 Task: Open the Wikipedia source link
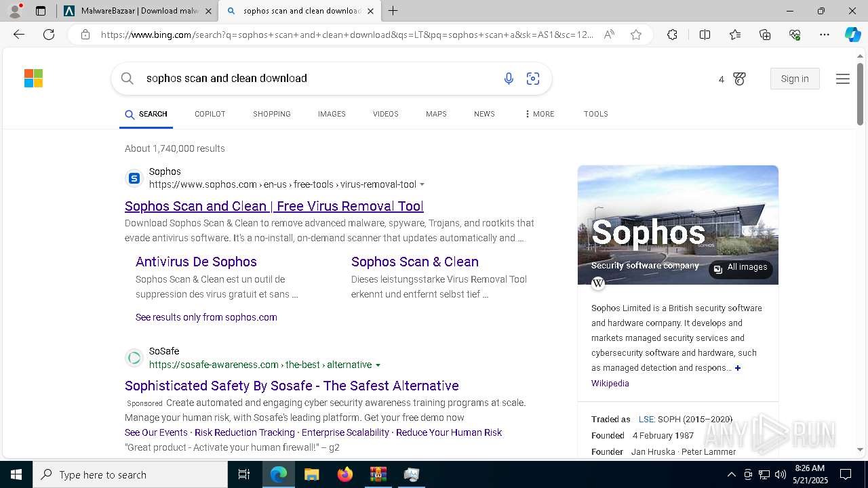tap(610, 384)
